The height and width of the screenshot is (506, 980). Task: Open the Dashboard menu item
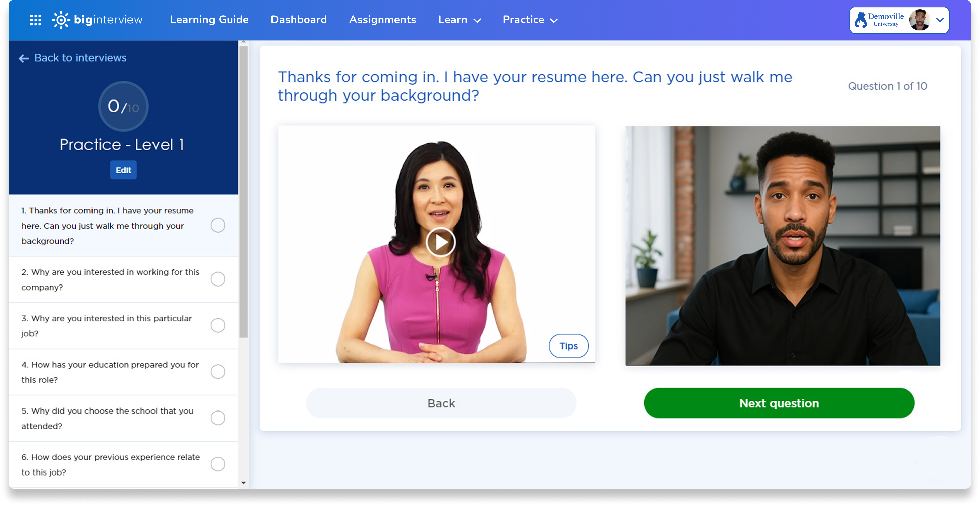299,20
